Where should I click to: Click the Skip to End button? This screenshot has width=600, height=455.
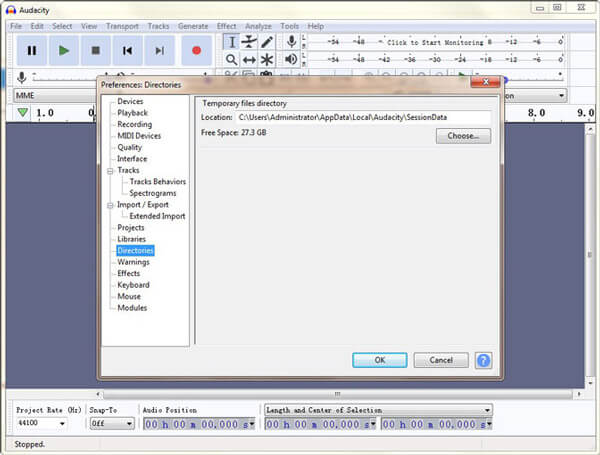click(x=159, y=51)
